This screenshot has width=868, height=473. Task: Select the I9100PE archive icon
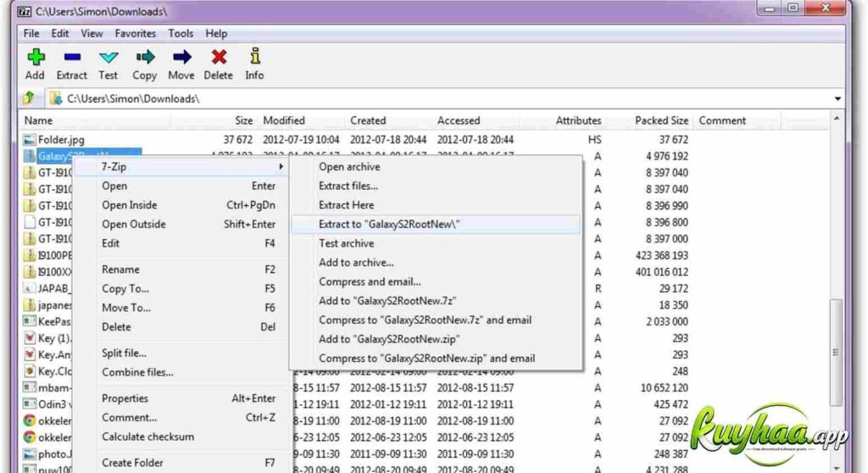pos(30,255)
